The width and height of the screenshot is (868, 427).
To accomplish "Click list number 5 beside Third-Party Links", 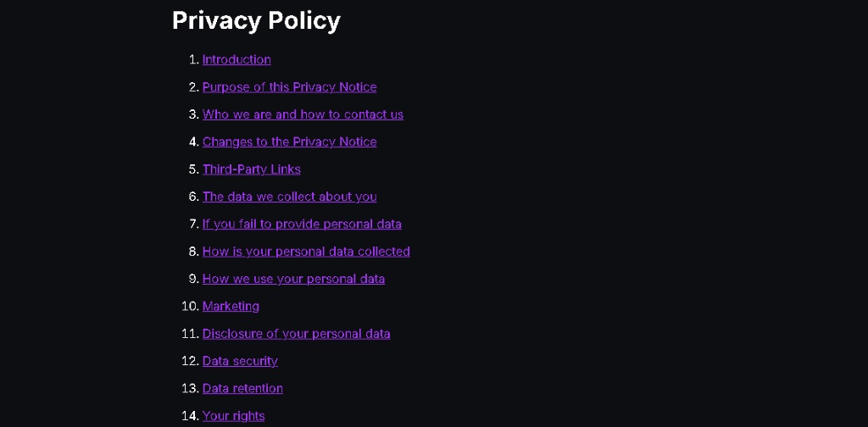I will tap(194, 169).
